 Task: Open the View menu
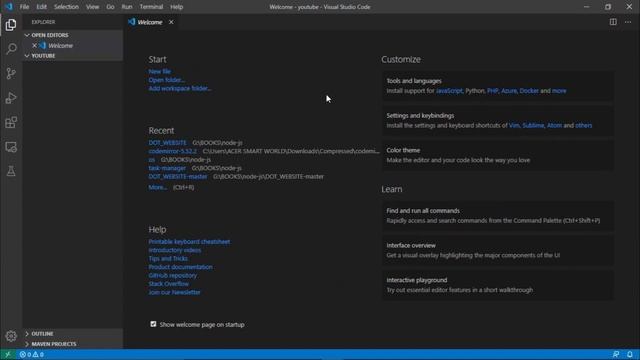click(92, 7)
